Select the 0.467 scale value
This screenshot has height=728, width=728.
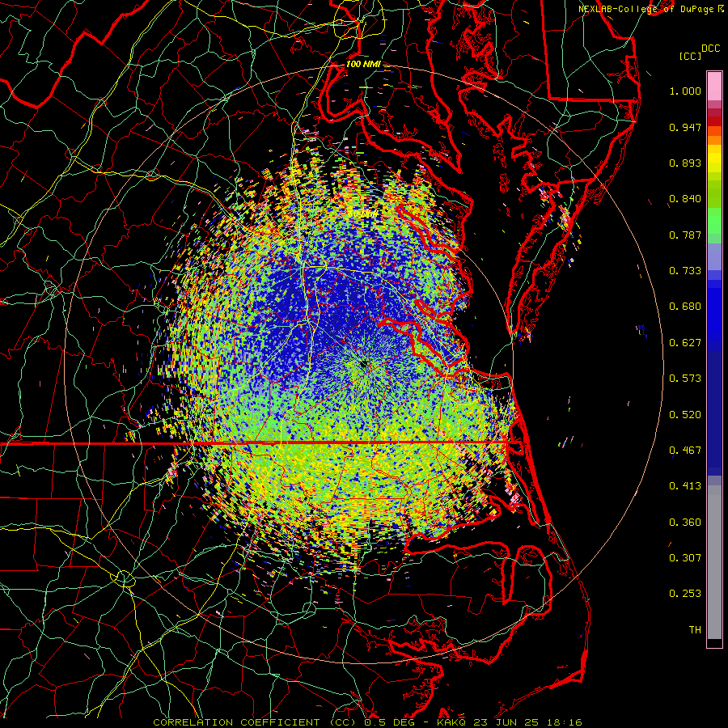(x=685, y=451)
